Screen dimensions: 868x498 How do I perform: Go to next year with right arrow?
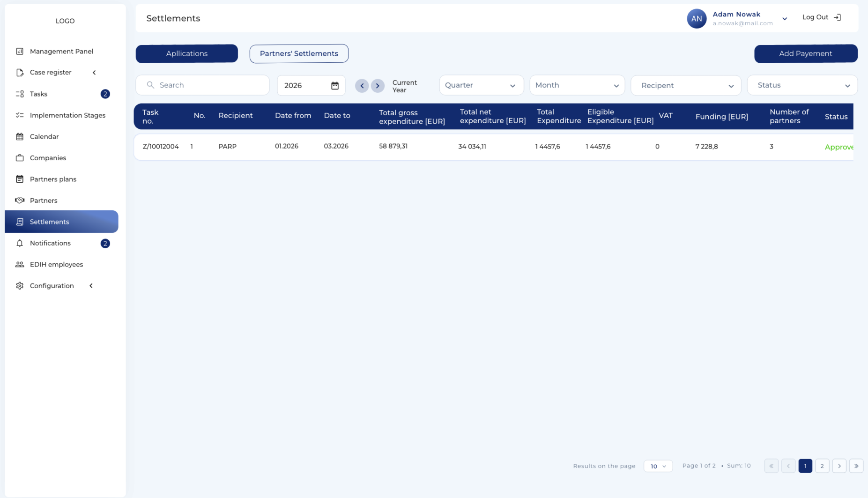[x=378, y=86]
